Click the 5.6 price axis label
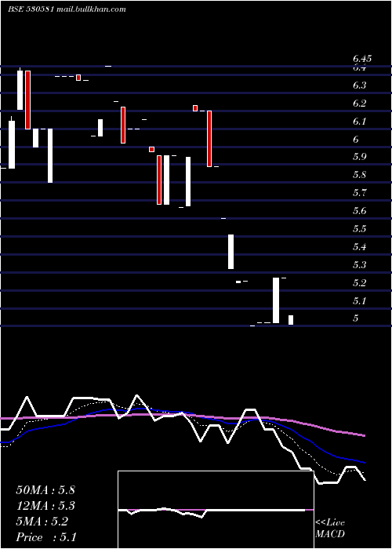Image resolution: width=392 pixels, height=549 pixels. [x=359, y=211]
